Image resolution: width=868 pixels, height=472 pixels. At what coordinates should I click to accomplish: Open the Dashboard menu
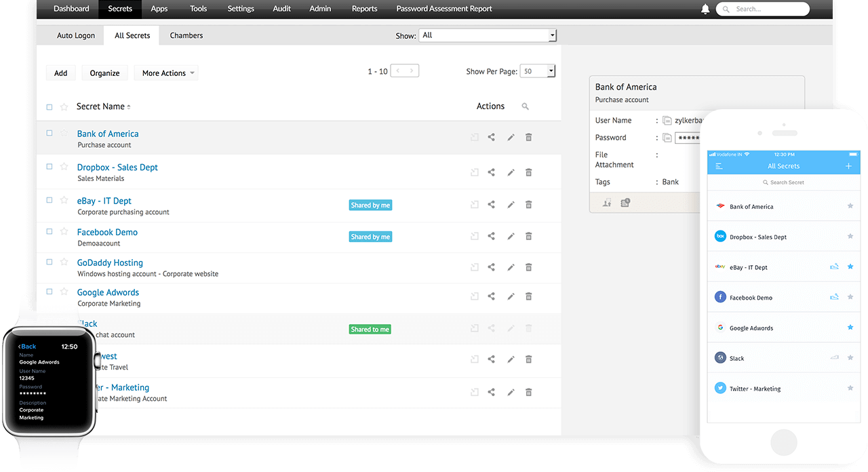71,9
